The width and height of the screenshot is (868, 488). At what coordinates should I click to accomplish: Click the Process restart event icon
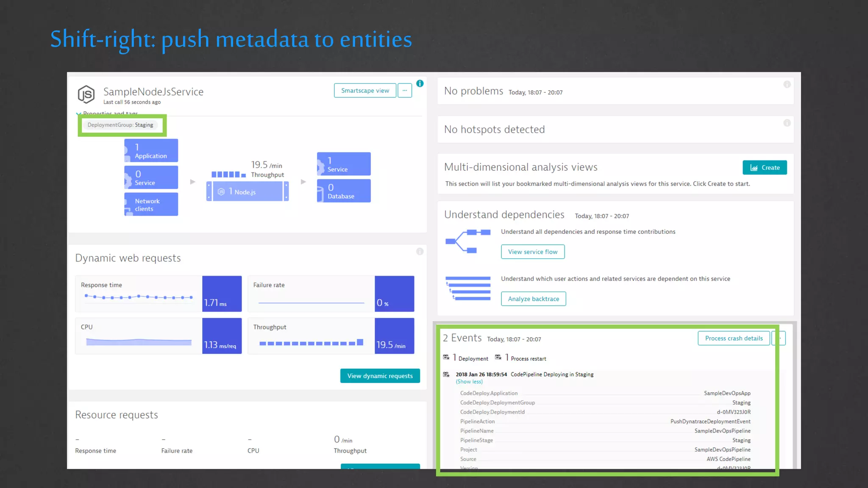point(498,358)
